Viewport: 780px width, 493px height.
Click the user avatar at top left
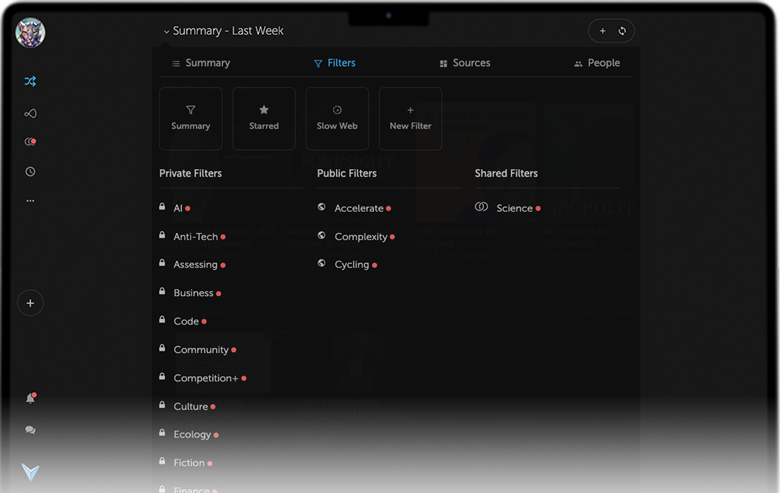tap(30, 33)
